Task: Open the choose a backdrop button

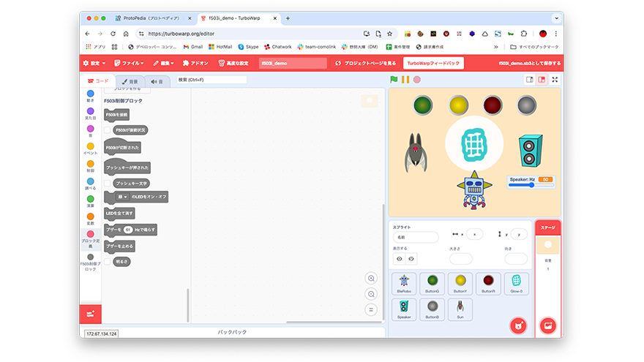Action: 548,326
